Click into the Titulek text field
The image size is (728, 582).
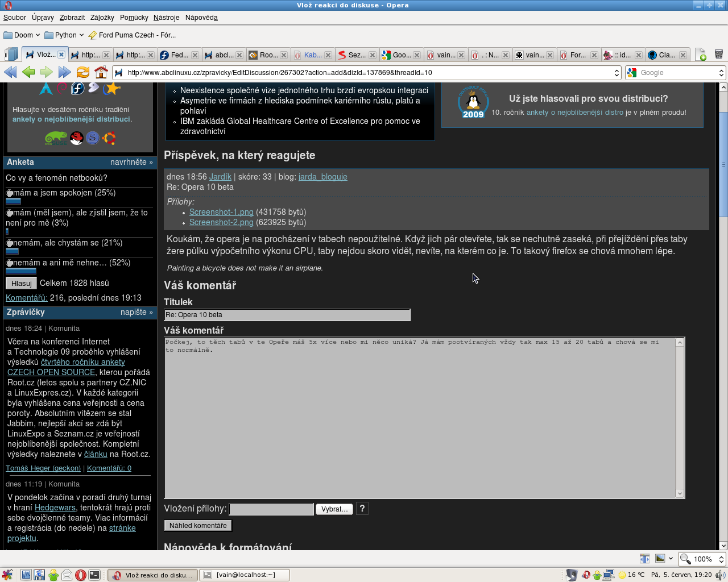point(287,315)
